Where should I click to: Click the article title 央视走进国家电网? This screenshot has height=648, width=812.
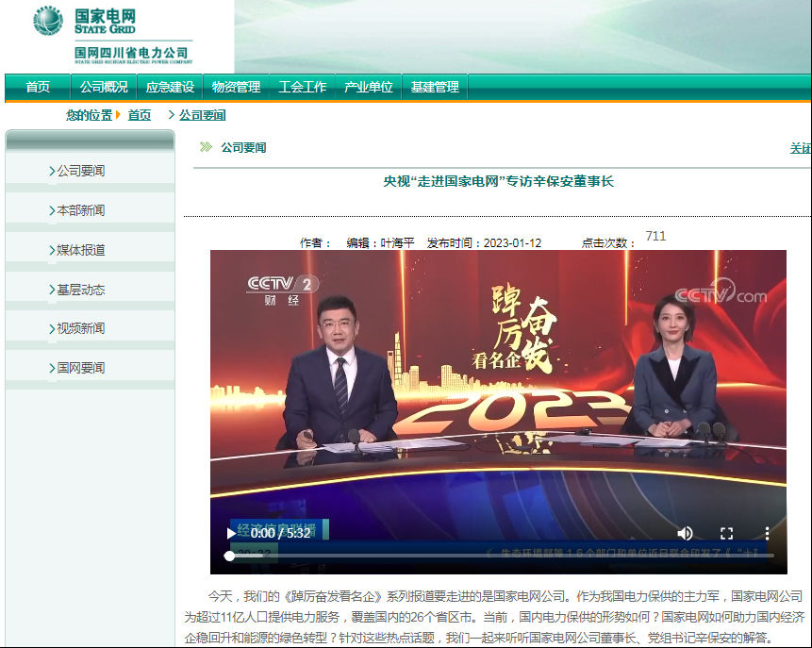pyautogui.click(x=498, y=181)
